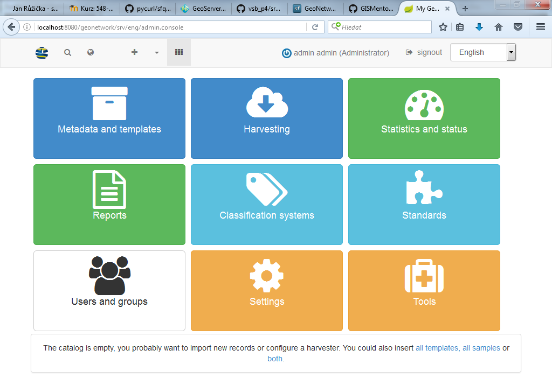Switch to the GeoNetw tab
This screenshot has height=392, width=552.
[x=315, y=9]
